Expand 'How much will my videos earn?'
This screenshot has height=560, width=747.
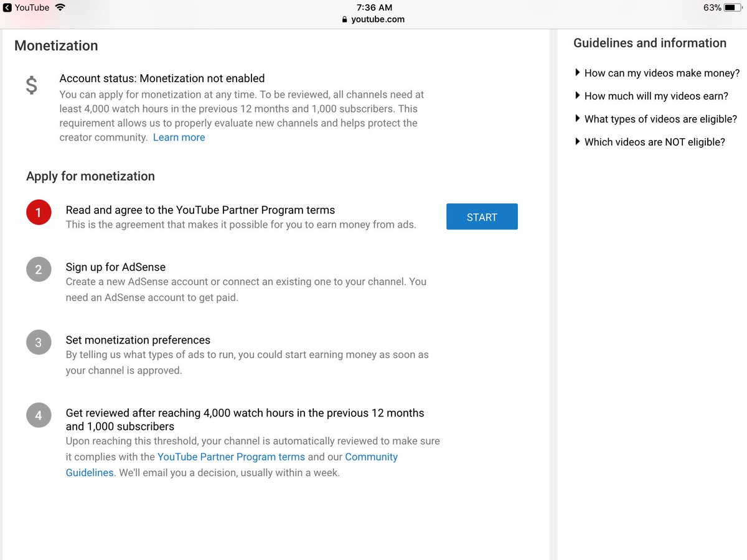tap(651, 96)
